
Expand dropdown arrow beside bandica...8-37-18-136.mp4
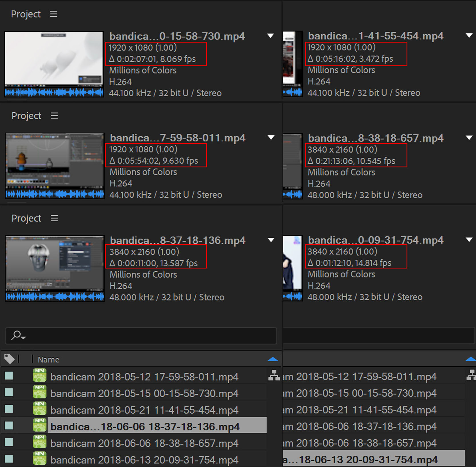coord(271,240)
